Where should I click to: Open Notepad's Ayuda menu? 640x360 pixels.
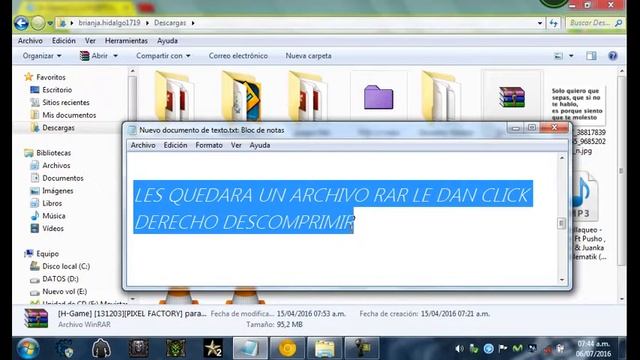click(x=260, y=145)
